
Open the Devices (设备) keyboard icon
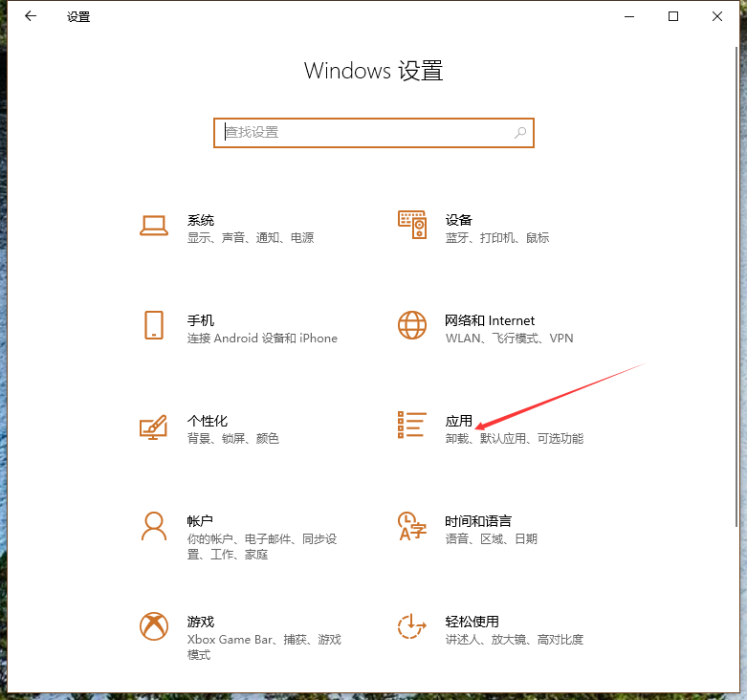tap(411, 225)
